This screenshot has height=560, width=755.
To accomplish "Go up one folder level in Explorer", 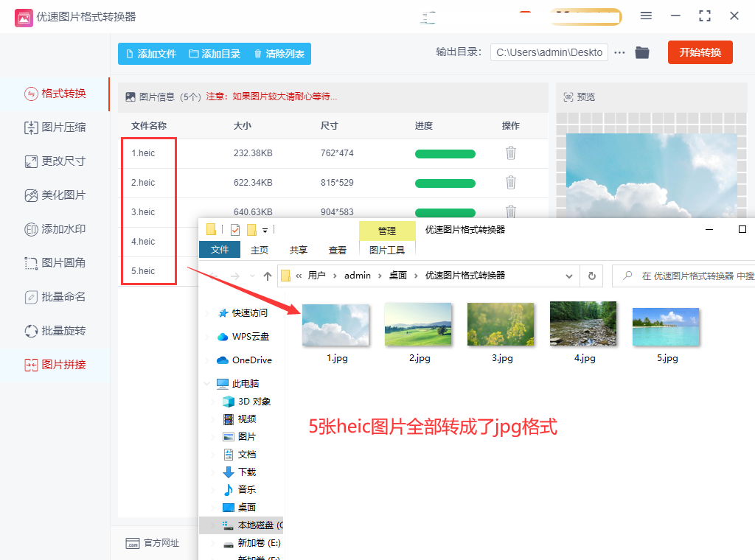I will coord(267,276).
